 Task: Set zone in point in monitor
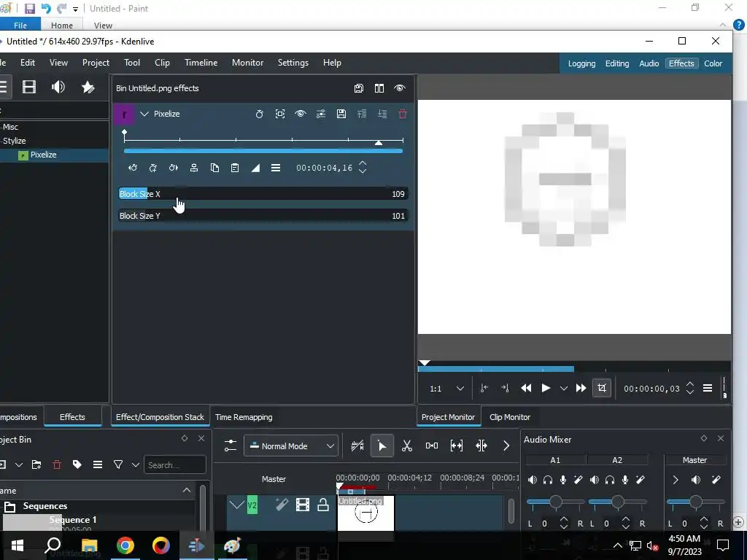point(484,388)
